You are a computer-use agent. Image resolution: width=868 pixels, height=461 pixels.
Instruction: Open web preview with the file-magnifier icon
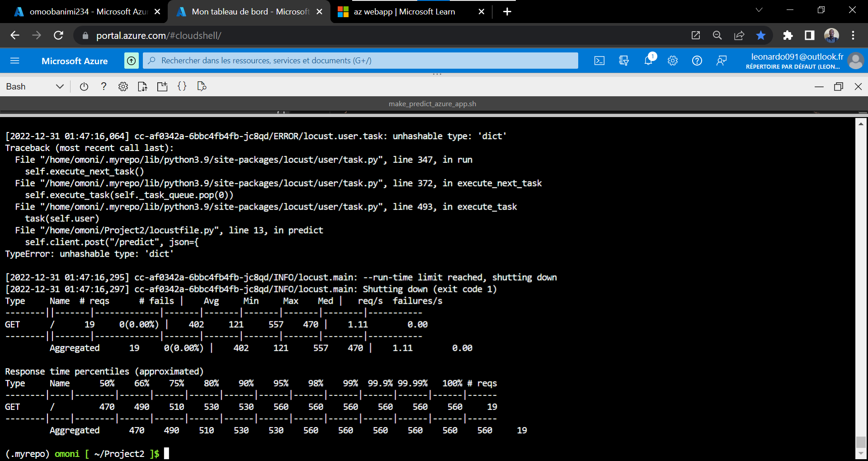(202, 86)
